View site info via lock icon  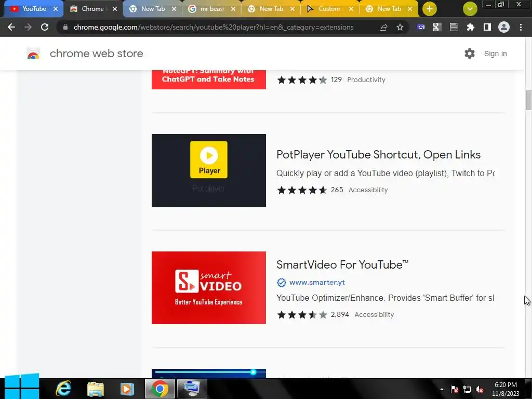pyautogui.click(x=65, y=27)
